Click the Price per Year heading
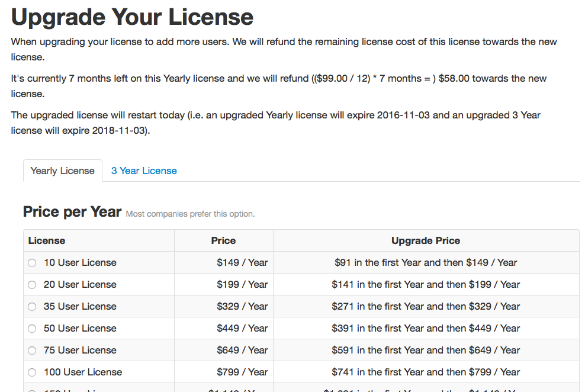585x392 pixels. coord(71,211)
